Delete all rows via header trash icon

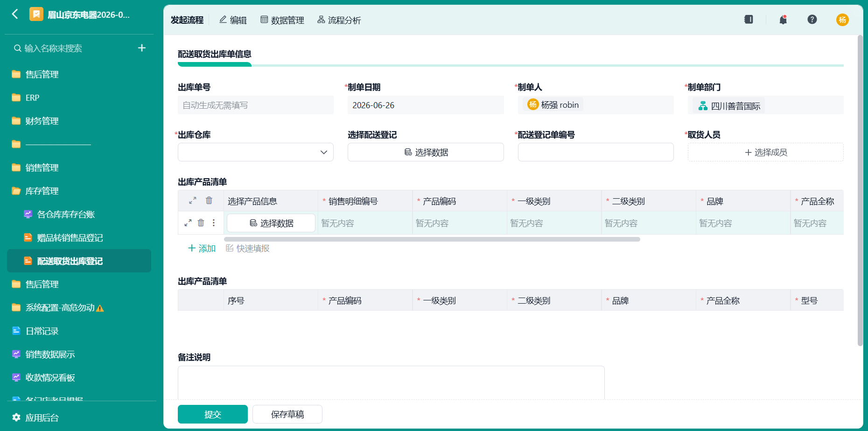(x=209, y=201)
